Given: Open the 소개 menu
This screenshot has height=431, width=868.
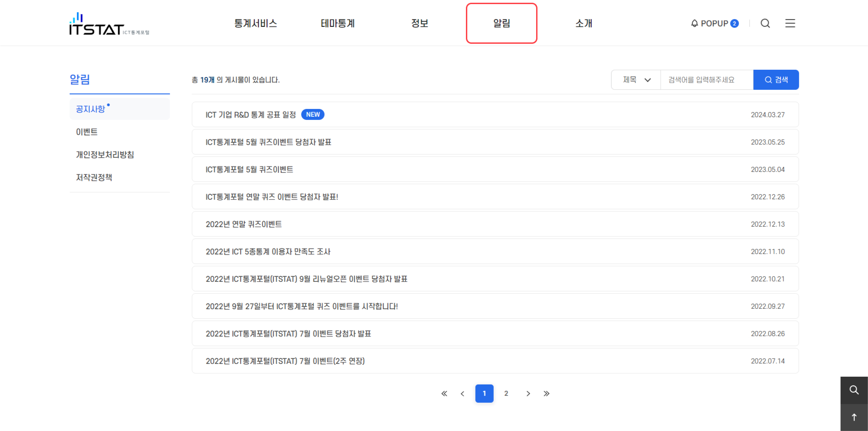Looking at the screenshot, I should click(x=584, y=23).
